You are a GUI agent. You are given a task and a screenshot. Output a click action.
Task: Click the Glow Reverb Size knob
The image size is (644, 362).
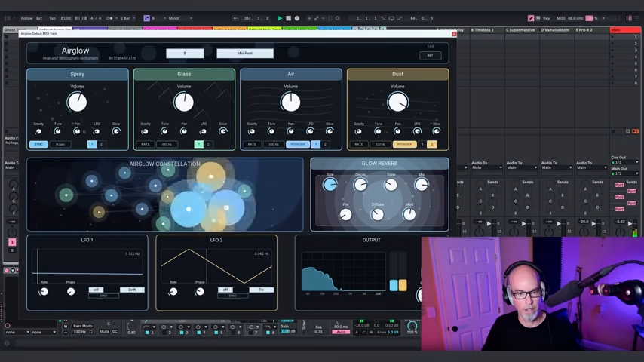point(330,185)
